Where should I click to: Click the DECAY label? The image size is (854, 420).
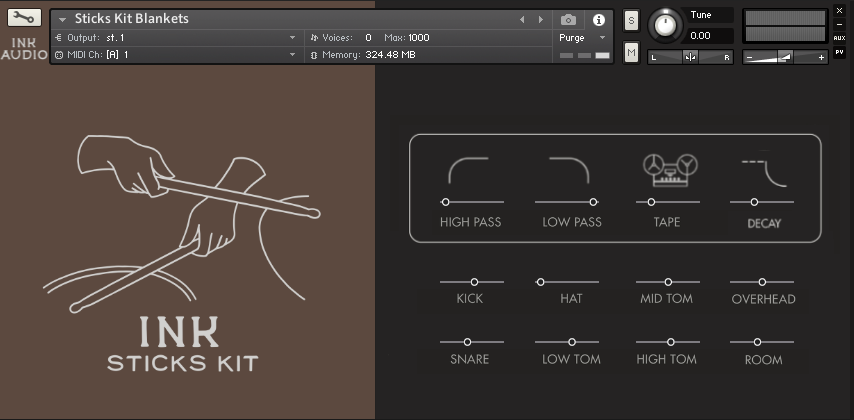764,223
